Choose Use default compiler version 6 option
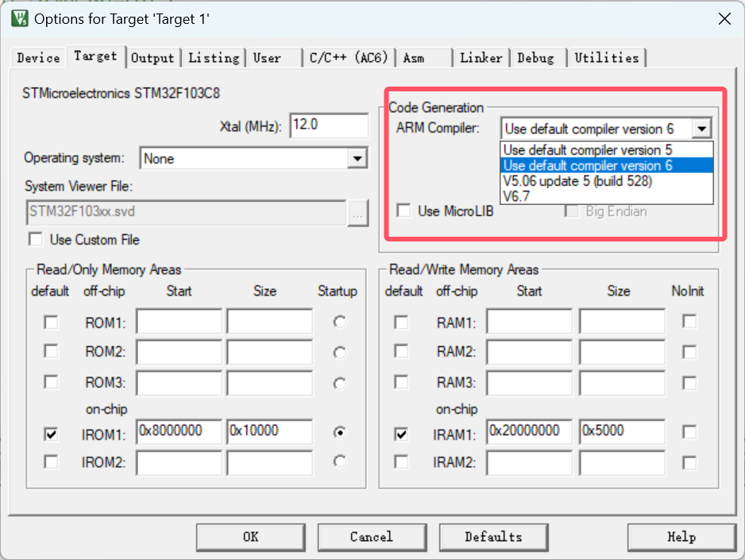The image size is (745, 560). pyautogui.click(x=606, y=165)
